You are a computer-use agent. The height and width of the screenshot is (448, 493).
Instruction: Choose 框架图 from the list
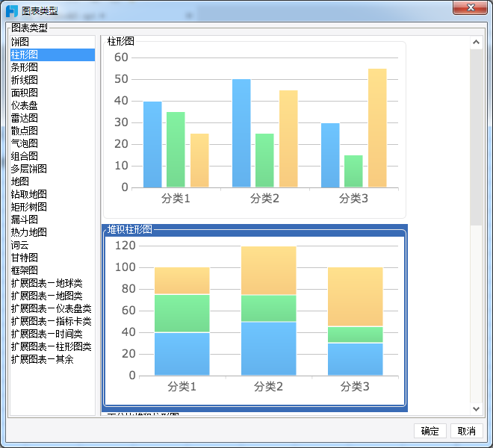[x=52, y=270]
